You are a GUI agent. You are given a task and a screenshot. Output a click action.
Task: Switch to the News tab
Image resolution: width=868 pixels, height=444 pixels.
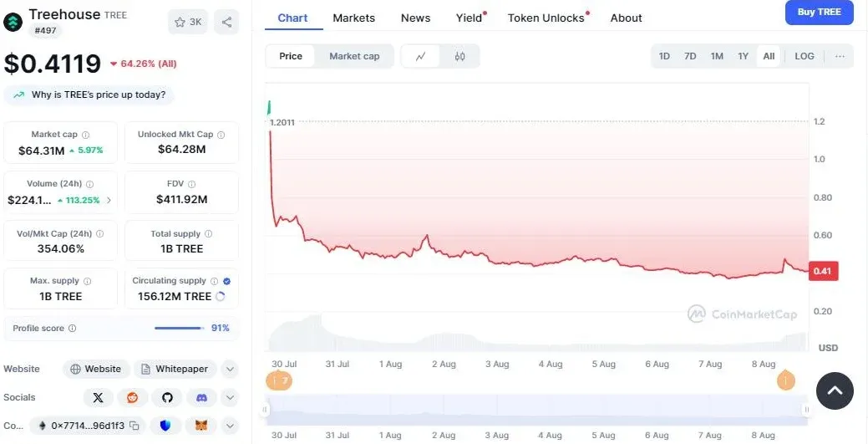(x=416, y=18)
